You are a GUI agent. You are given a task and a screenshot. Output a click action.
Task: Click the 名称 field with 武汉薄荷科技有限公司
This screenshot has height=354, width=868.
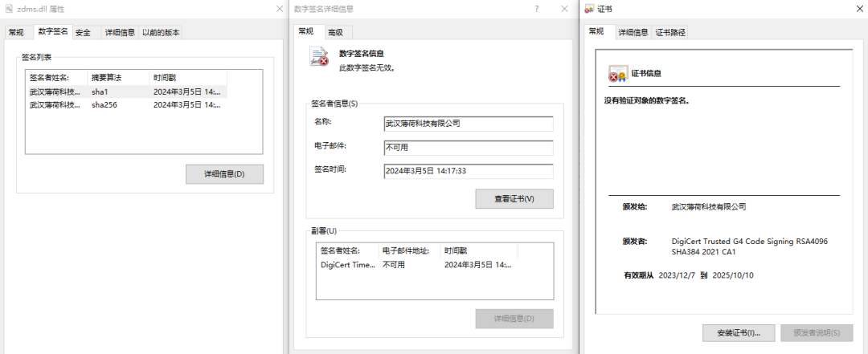click(469, 124)
